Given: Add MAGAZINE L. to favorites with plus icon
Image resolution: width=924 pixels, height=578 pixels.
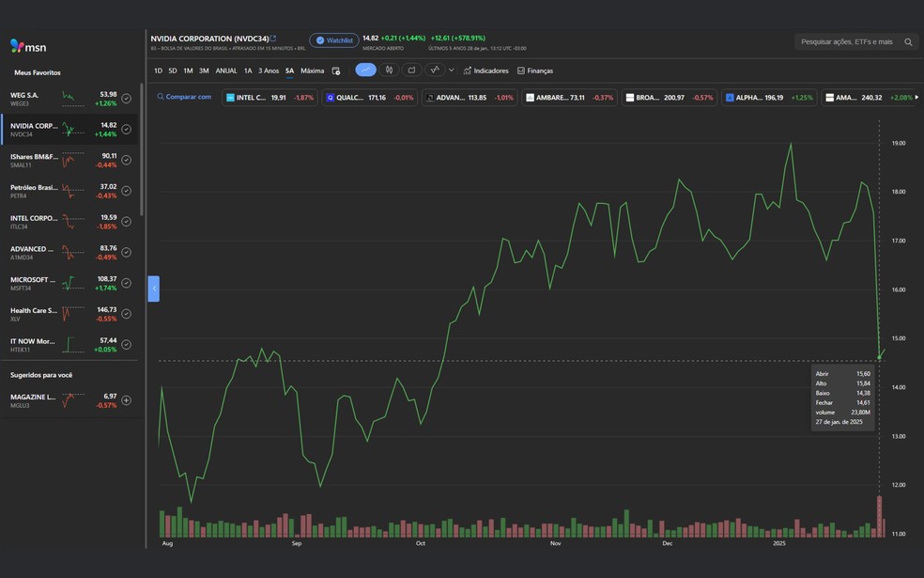Looking at the screenshot, I should [x=125, y=399].
